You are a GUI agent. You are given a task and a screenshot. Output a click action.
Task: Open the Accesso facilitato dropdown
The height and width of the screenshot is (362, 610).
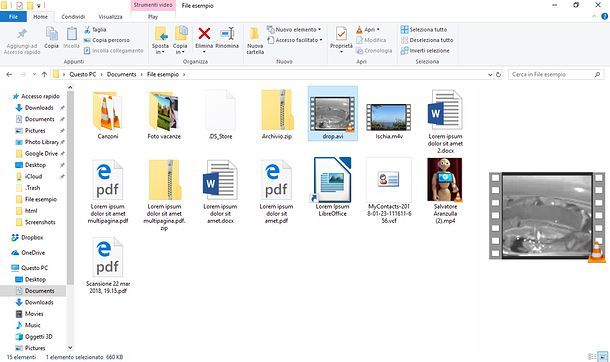[295, 40]
